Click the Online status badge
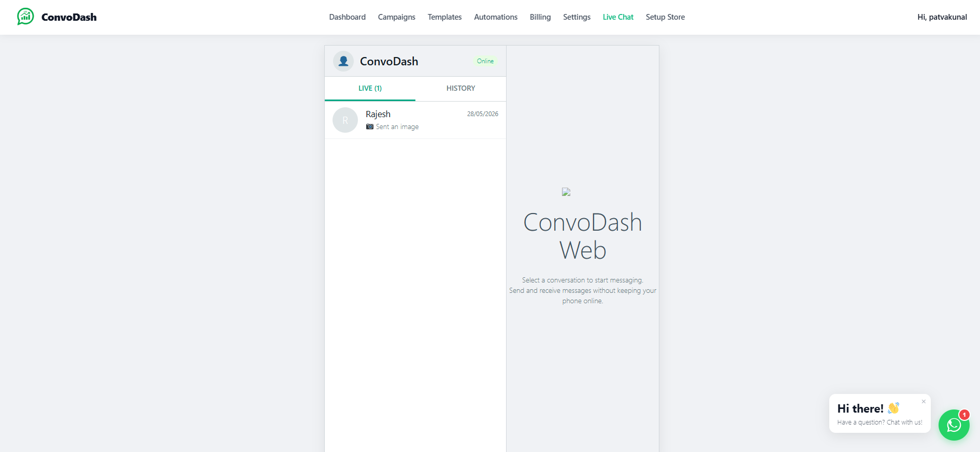Screen dimensions: 980x452 pyautogui.click(x=485, y=61)
